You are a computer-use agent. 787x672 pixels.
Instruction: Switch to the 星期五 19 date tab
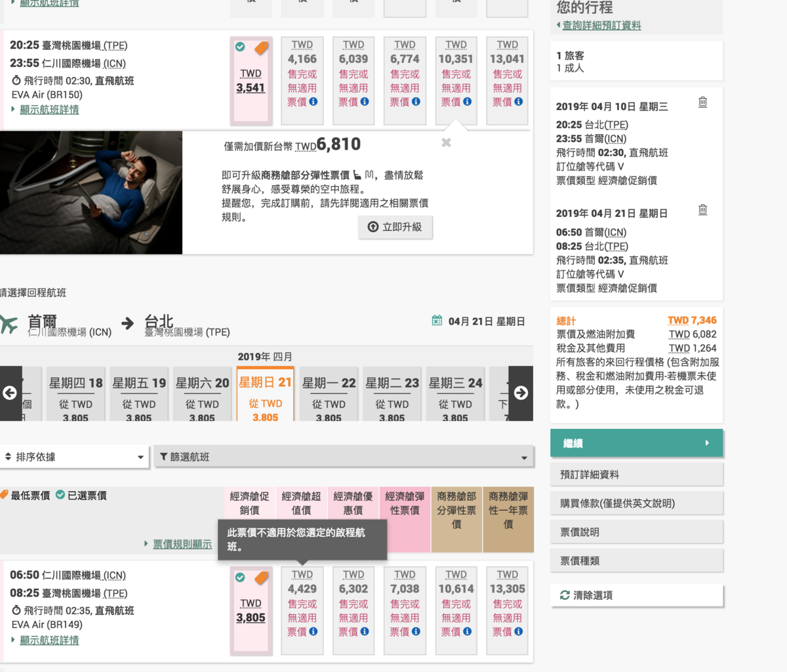click(x=139, y=394)
